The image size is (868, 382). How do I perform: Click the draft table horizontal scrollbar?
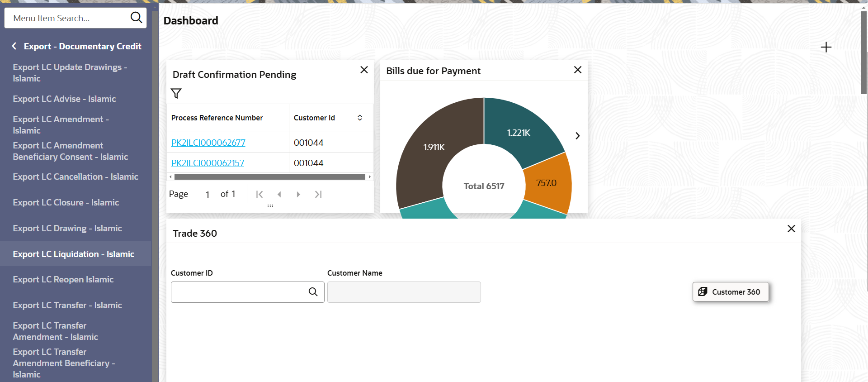point(270,177)
